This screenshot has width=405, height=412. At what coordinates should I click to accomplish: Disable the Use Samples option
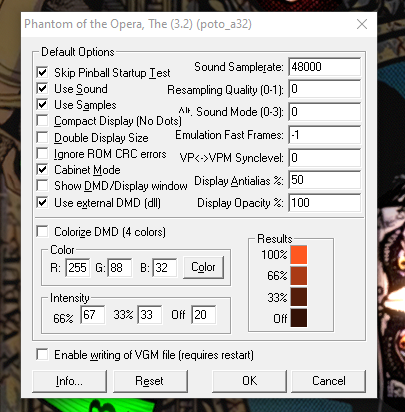42,105
